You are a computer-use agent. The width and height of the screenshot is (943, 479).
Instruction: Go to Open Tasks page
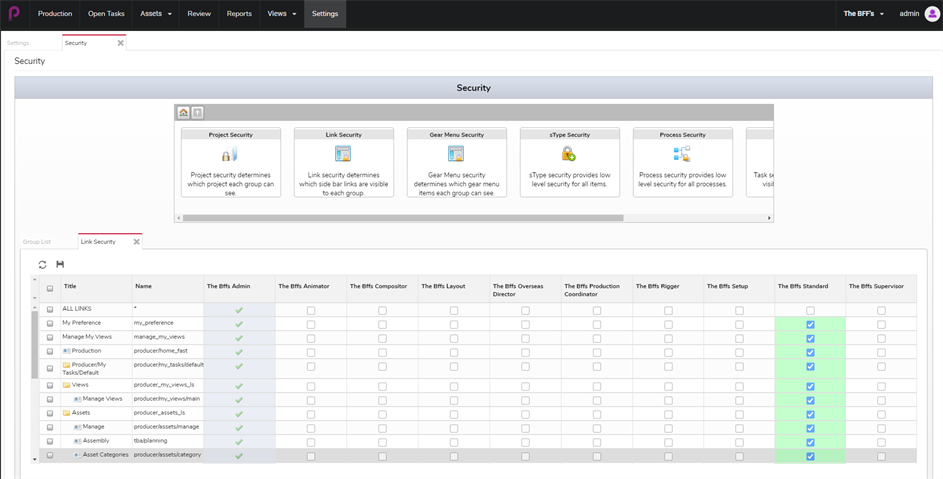(x=106, y=14)
